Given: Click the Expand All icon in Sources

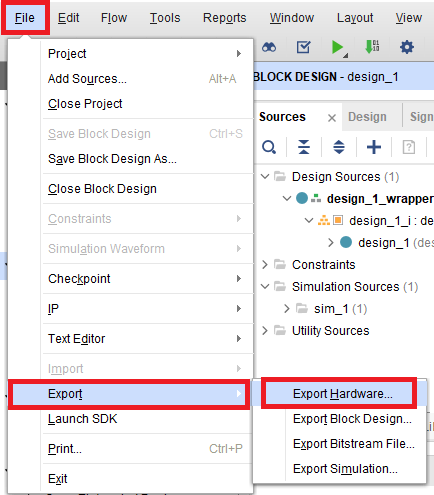Looking at the screenshot, I should (339, 147).
